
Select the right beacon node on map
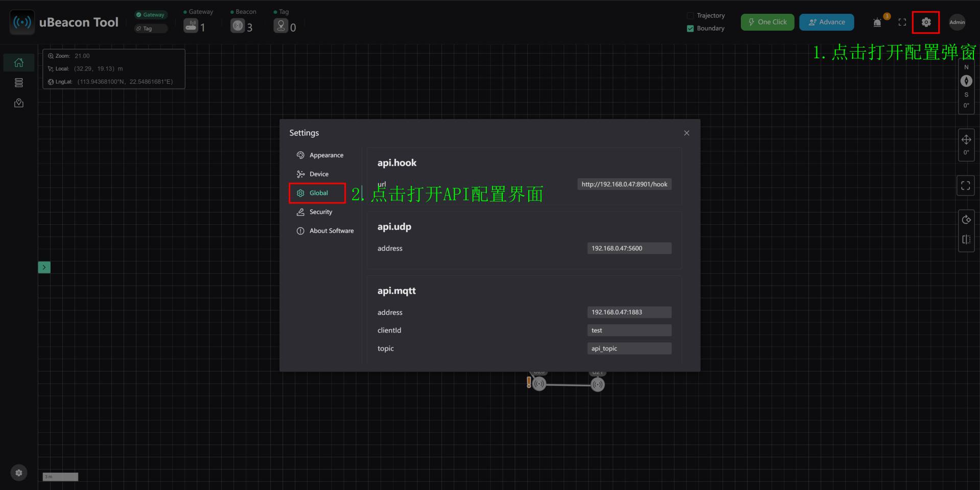[598, 385]
